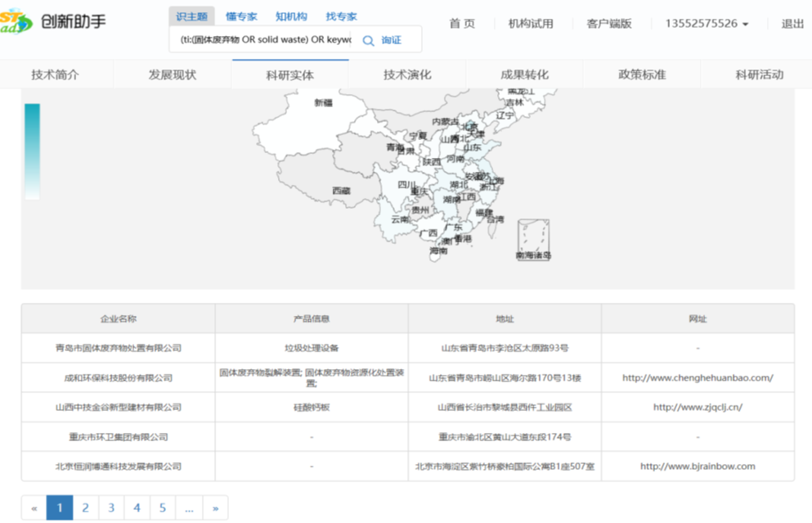Switch to the 找专家 search tab
Screen dimensions: 812x523
click(341, 16)
